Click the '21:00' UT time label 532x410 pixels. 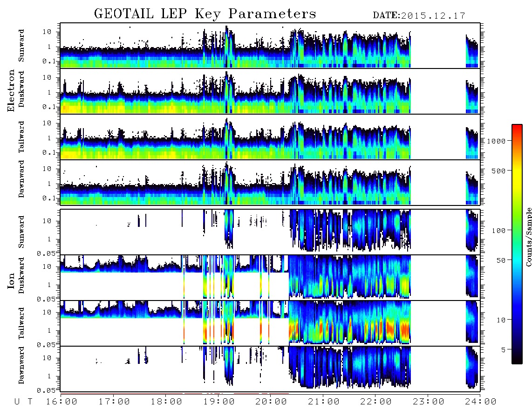324,402
